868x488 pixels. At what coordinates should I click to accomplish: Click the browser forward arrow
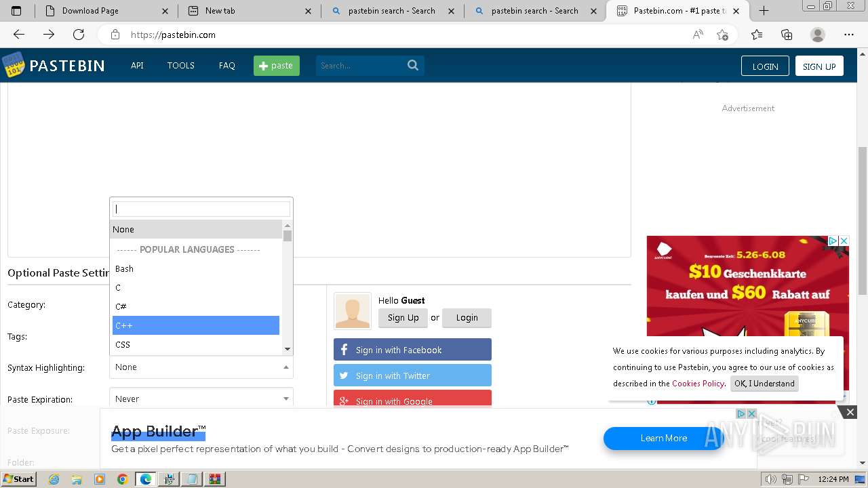[49, 35]
